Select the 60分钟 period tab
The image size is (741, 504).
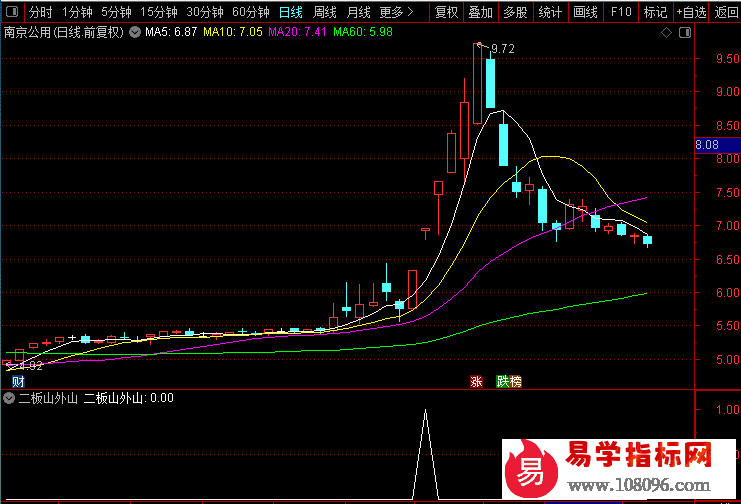tap(250, 12)
